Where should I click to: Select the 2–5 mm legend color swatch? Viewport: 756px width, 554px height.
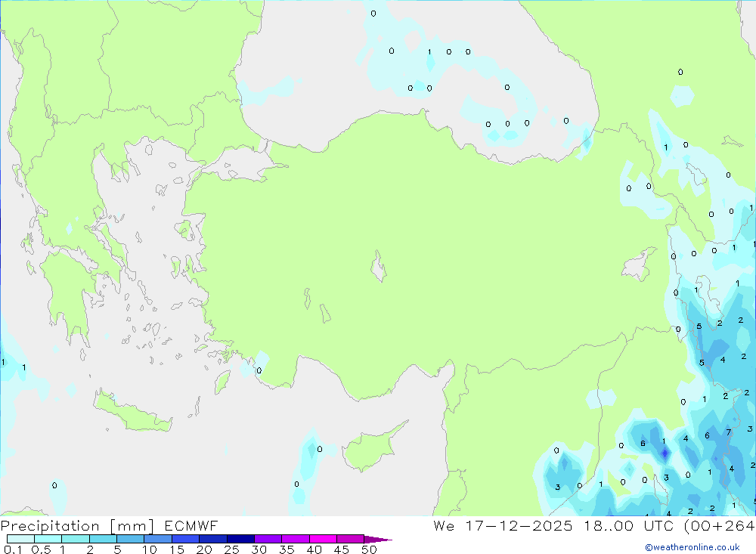click(x=103, y=539)
